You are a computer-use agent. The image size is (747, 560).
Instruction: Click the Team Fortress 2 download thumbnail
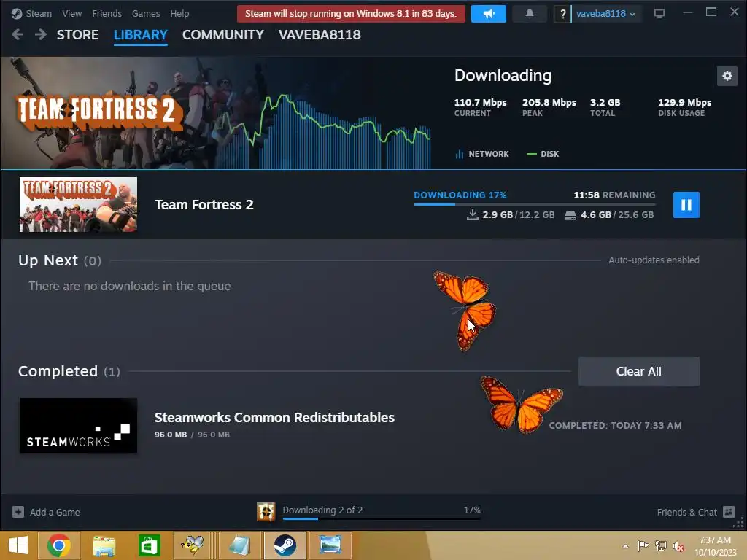click(78, 204)
